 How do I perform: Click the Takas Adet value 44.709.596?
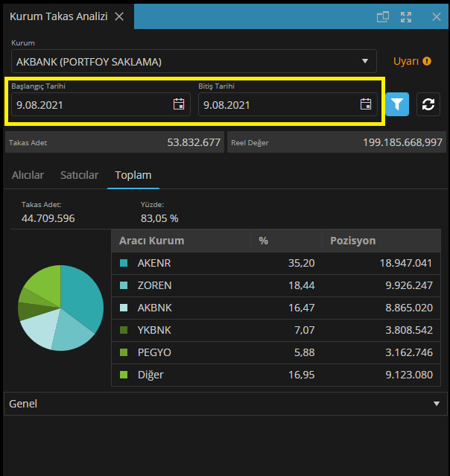[48, 218]
